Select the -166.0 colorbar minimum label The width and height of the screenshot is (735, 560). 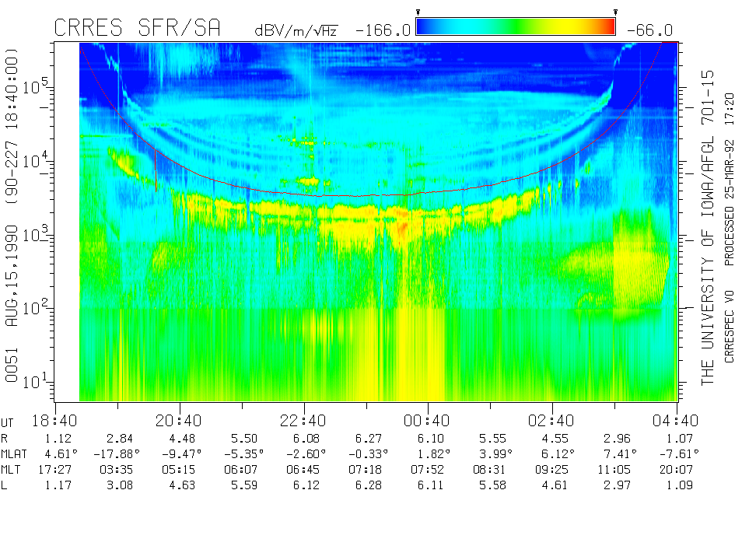[x=383, y=30]
